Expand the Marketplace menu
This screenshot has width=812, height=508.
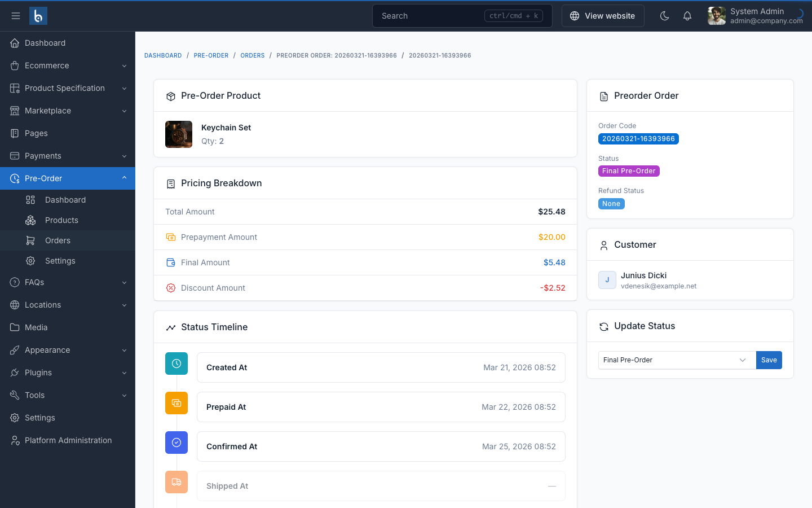point(68,111)
